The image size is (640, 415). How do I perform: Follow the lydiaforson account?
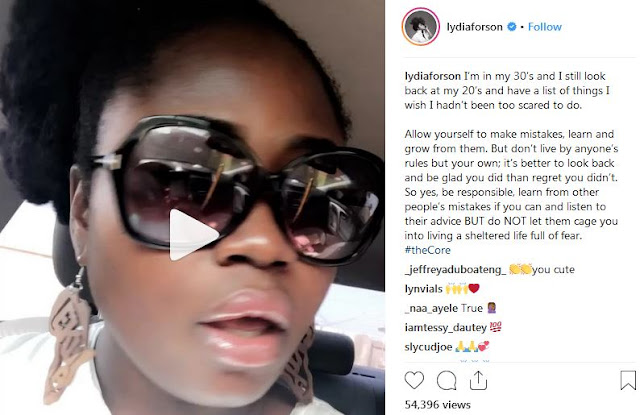tap(544, 27)
